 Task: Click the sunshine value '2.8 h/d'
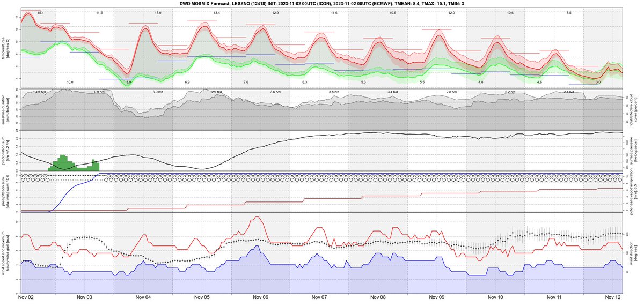[x=451, y=92]
